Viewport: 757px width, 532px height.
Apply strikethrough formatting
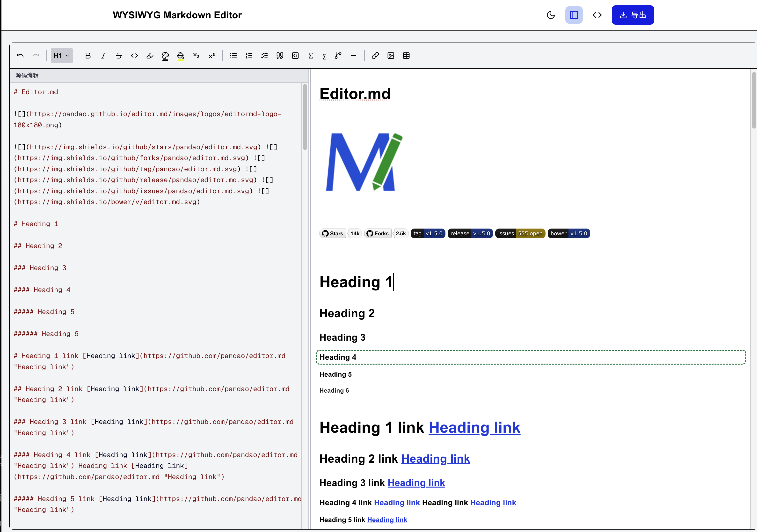coord(119,56)
